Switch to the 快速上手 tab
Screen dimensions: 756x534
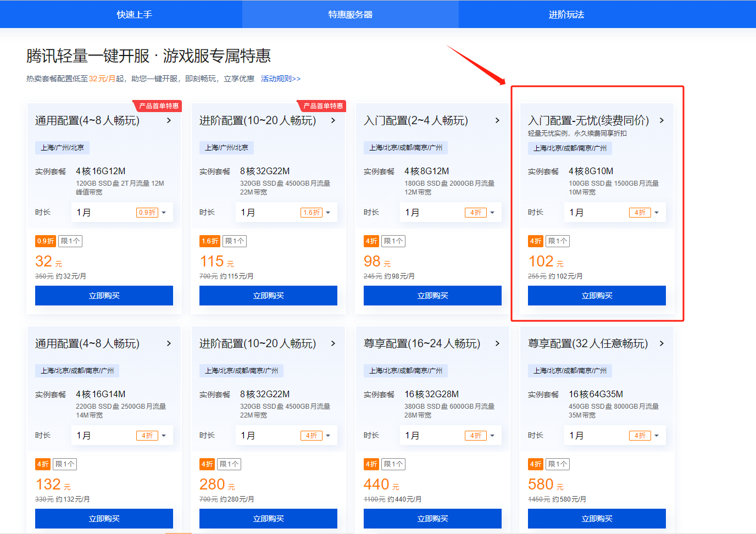pyautogui.click(x=134, y=14)
